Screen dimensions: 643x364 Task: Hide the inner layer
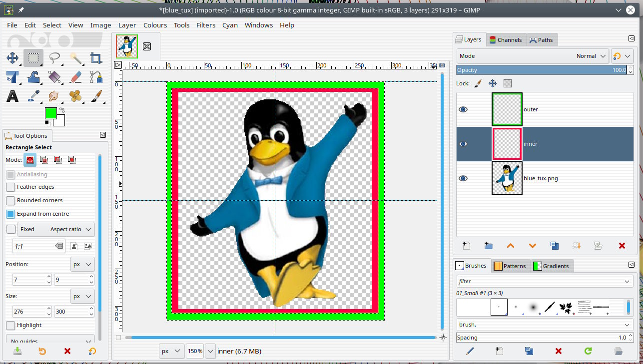(x=463, y=144)
